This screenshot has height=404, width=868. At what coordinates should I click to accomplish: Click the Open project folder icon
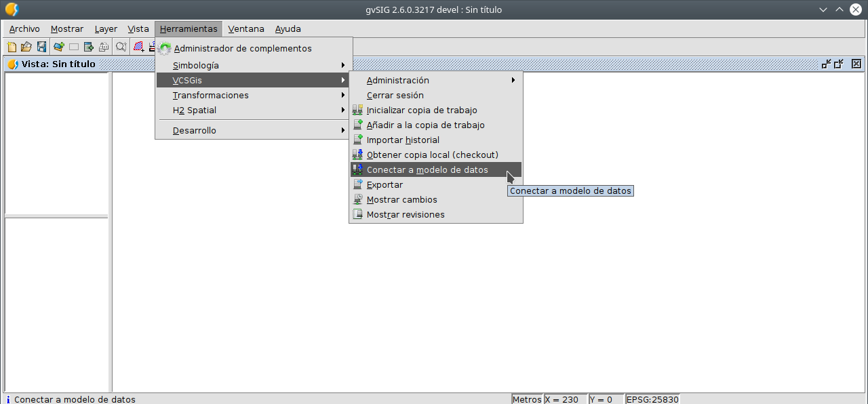26,47
